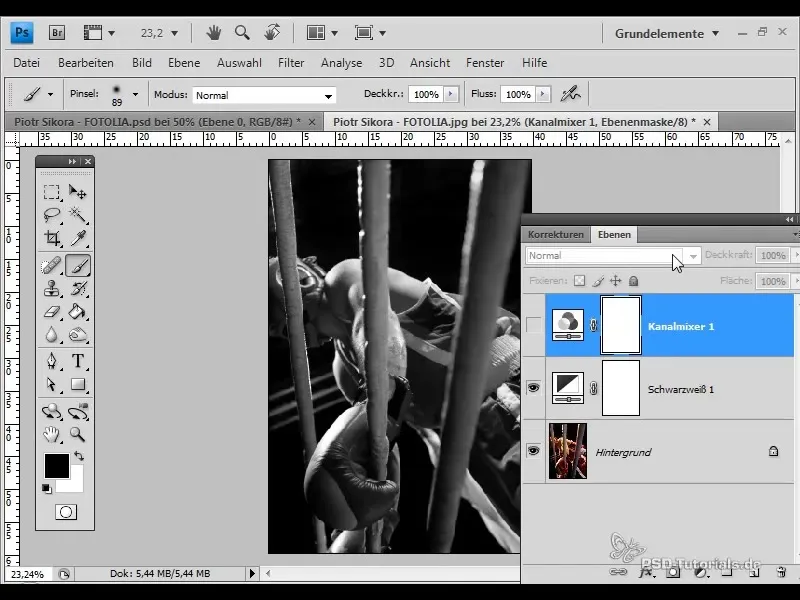Select the Kanalmixer 1 layer mask thumbnail
This screenshot has height=600, width=800.
[621, 325]
